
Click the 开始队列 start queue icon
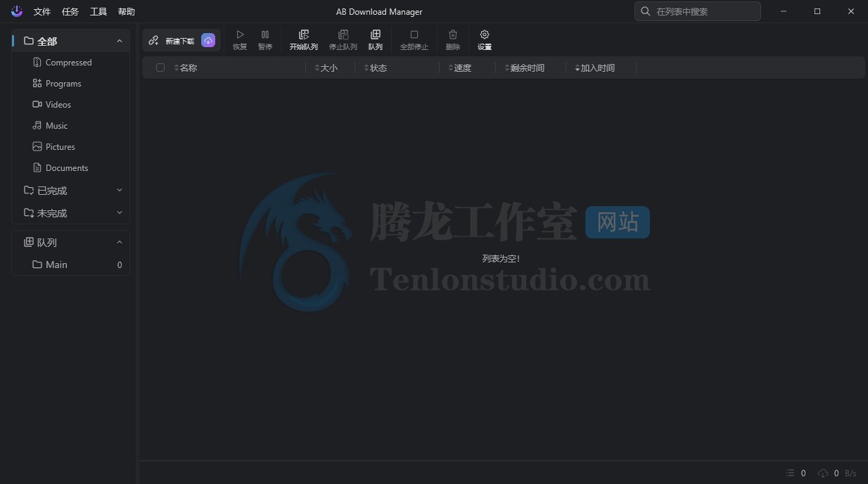click(x=304, y=34)
